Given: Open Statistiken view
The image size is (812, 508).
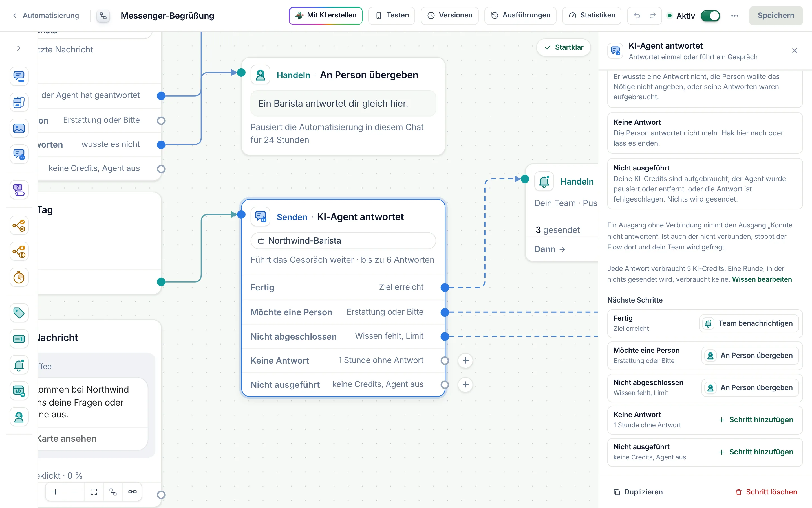Looking at the screenshot, I should pyautogui.click(x=592, y=16).
